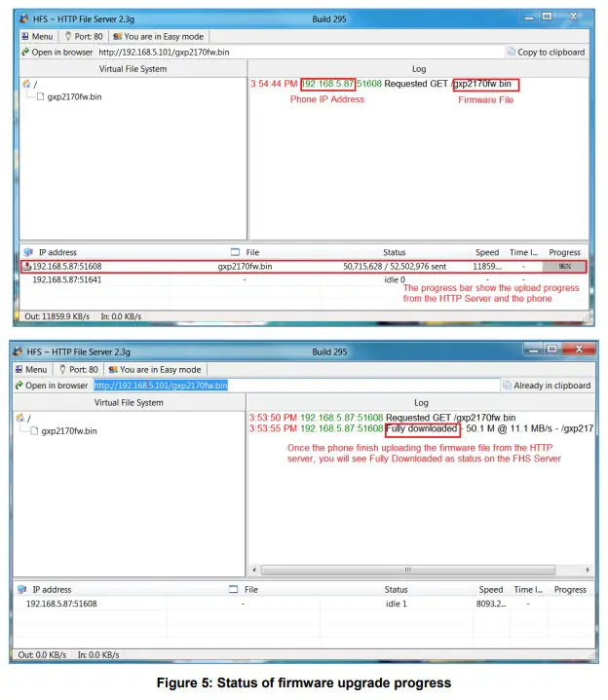Click the highlighted URL field in lower window
The image size is (608, 700).
pyautogui.click(x=161, y=386)
